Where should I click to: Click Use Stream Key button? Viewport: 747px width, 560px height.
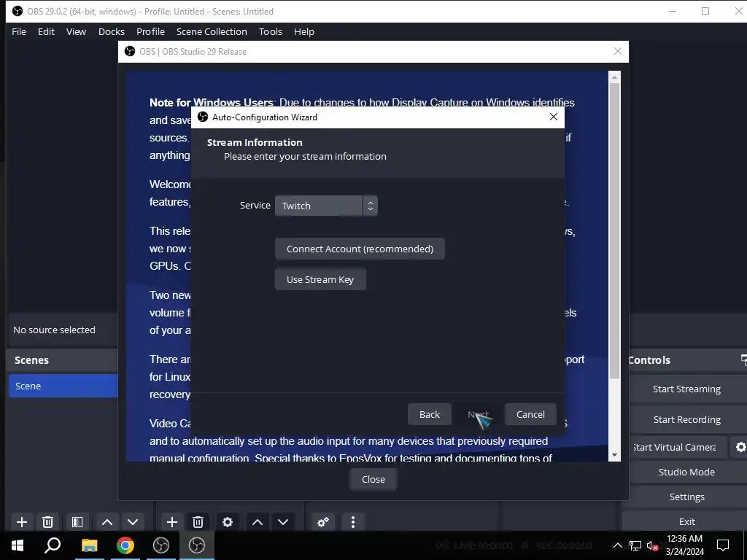(x=320, y=279)
